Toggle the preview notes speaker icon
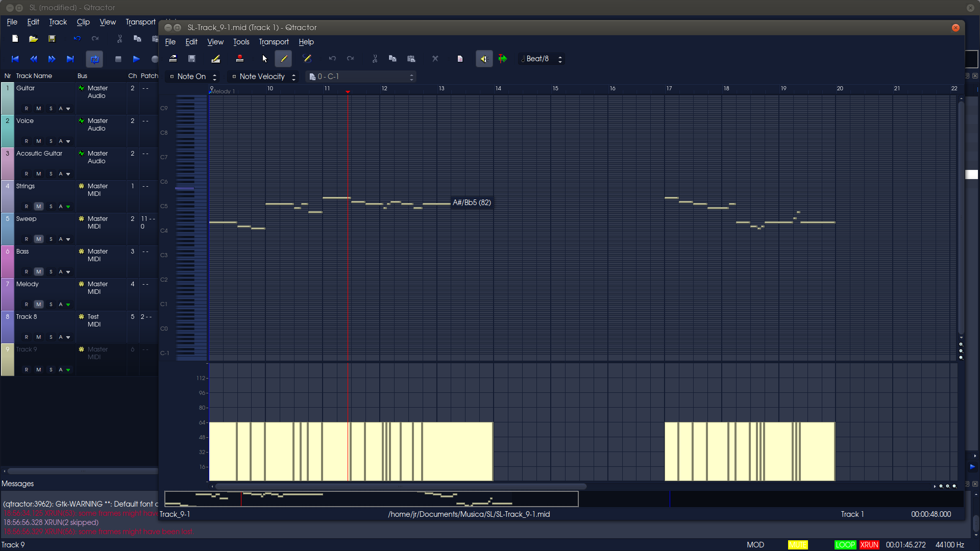This screenshot has height=551, width=980. (x=484, y=59)
